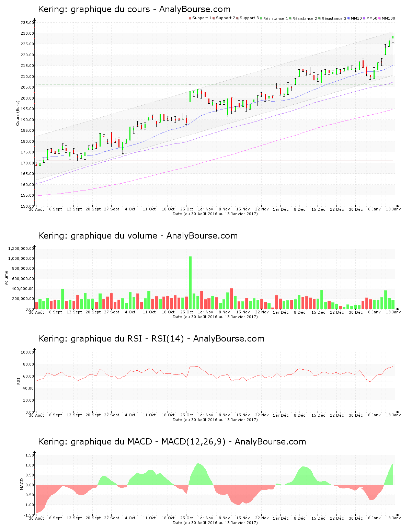Click the -1.50 tick on MACD chart
The height and width of the screenshot is (532, 412).
[30, 515]
